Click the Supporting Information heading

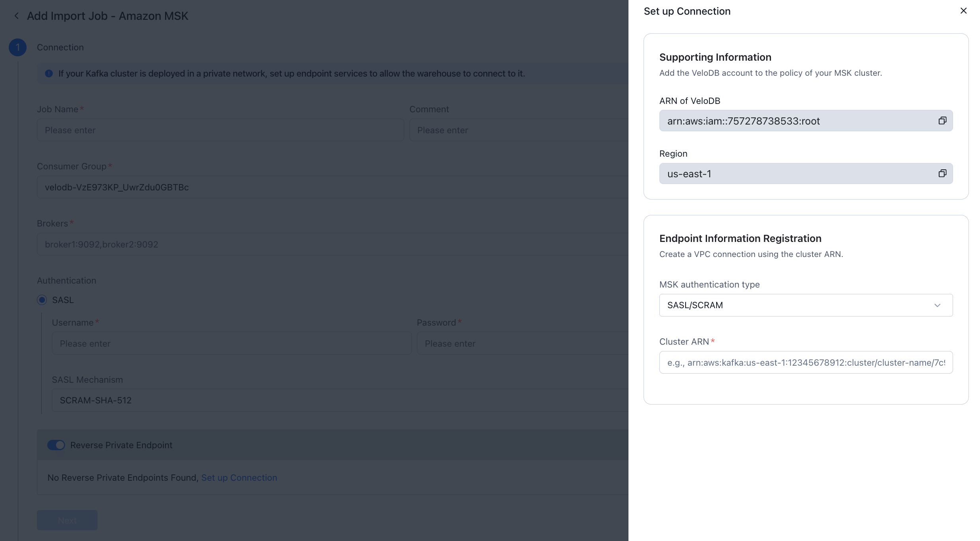tap(715, 57)
